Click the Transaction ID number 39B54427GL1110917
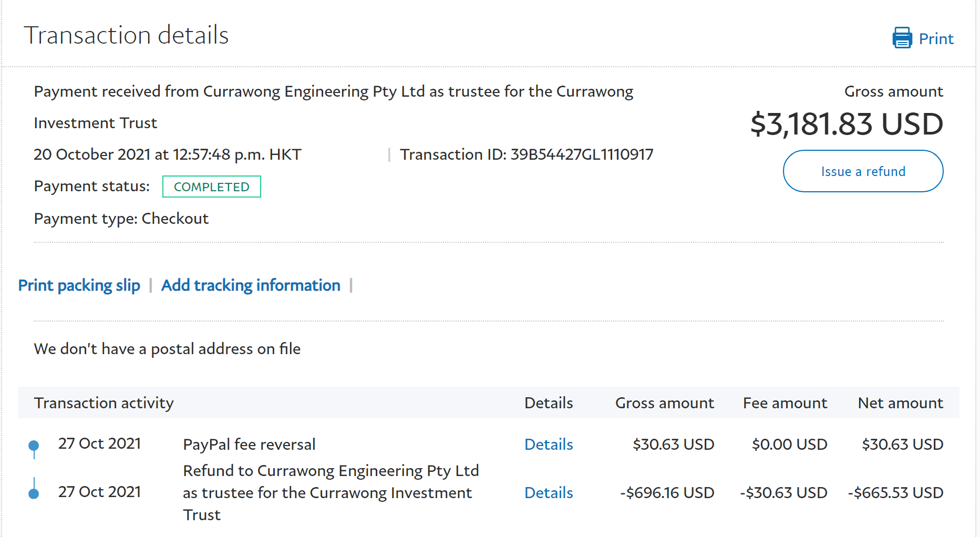The width and height of the screenshot is (980, 537). point(582,154)
